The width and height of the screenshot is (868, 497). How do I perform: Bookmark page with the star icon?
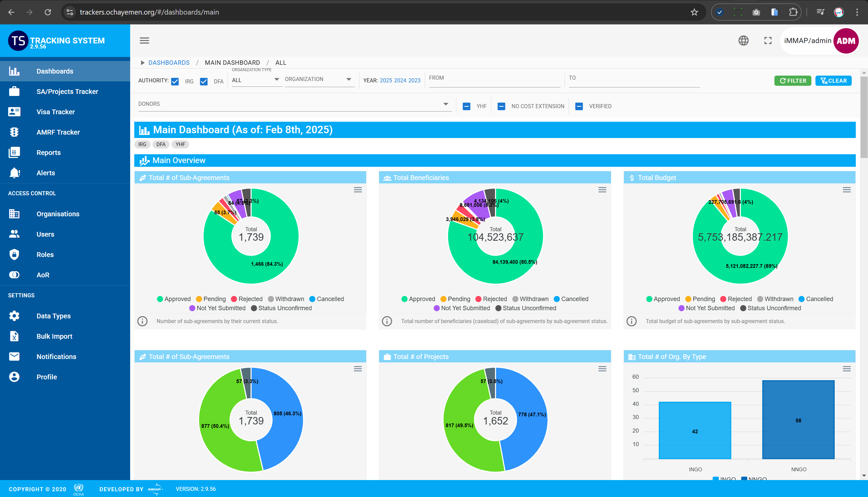pos(694,12)
